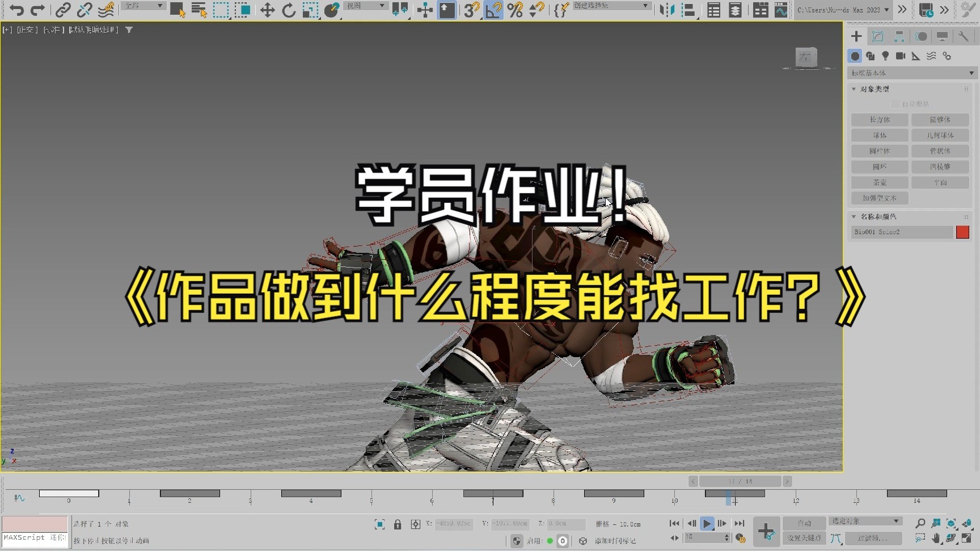Click the Curve Editor icon in toolbar
The image size is (980, 551).
782,10
